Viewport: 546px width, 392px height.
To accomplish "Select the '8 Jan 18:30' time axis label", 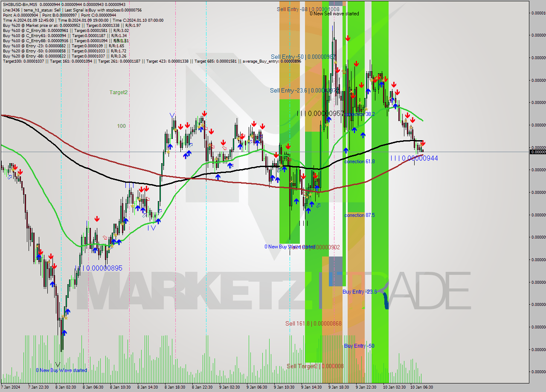I will point(175,387).
